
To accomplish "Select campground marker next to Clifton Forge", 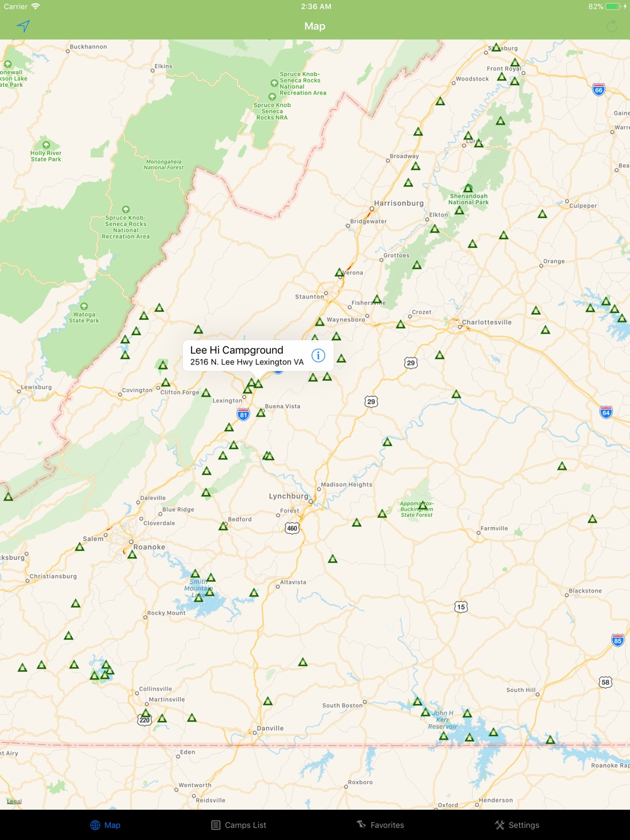I will [166, 382].
